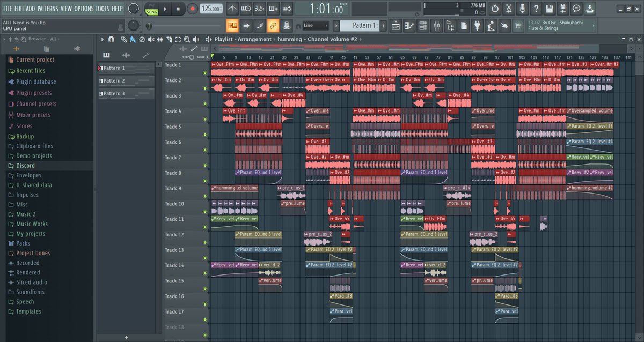Open the Playlist view icon
The height and width of the screenshot is (342, 644).
click(396, 25)
